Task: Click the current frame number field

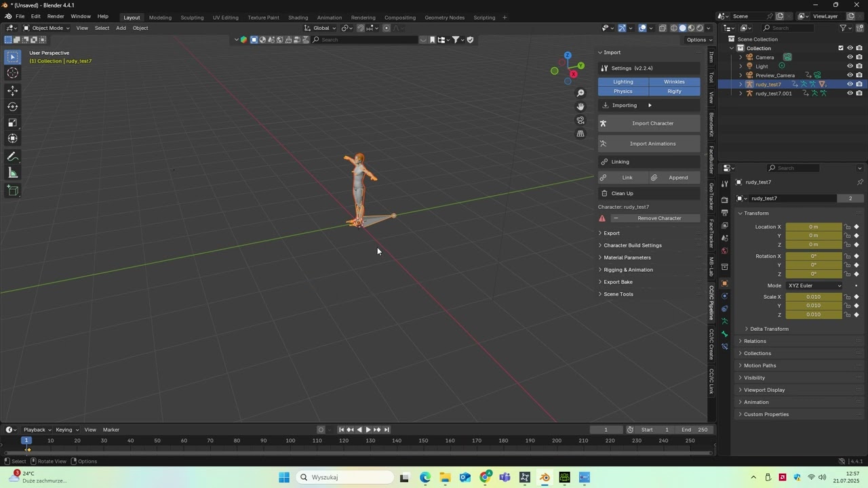Action: tap(606, 430)
